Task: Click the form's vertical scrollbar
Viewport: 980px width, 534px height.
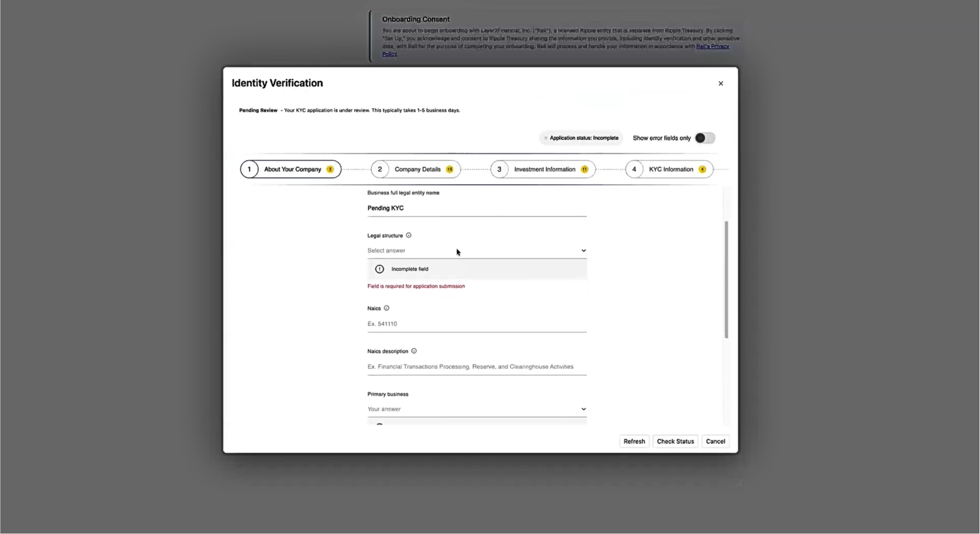Action: 726,280
